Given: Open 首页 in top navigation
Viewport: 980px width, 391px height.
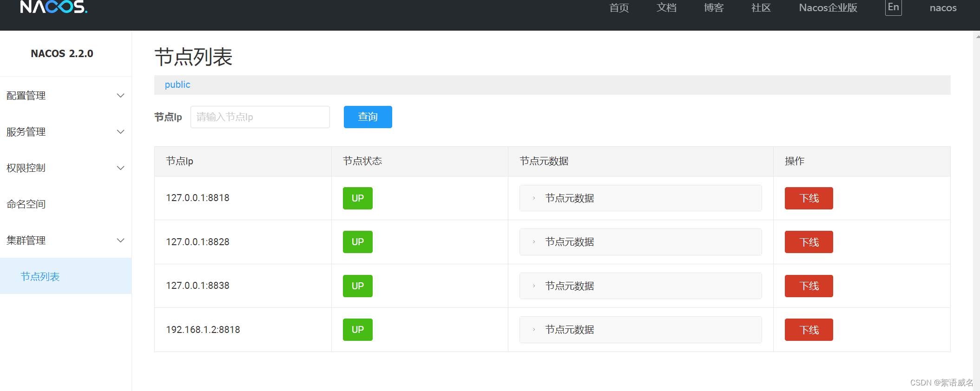Looking at the screenshot, I should [x=619, y=8].
